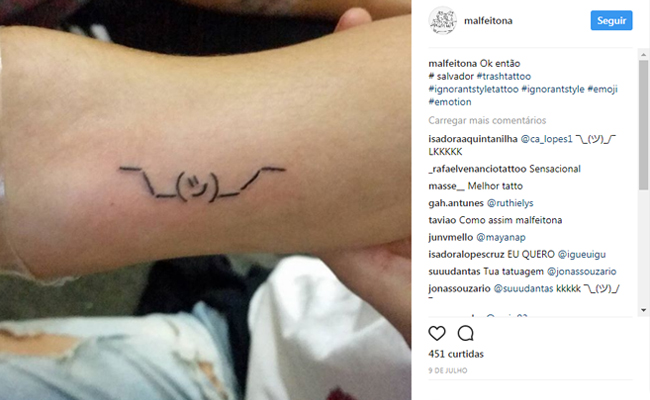
Task: Open the 9 DE JULHO post date
Action: pyautogui.click(x=448, y=371)
